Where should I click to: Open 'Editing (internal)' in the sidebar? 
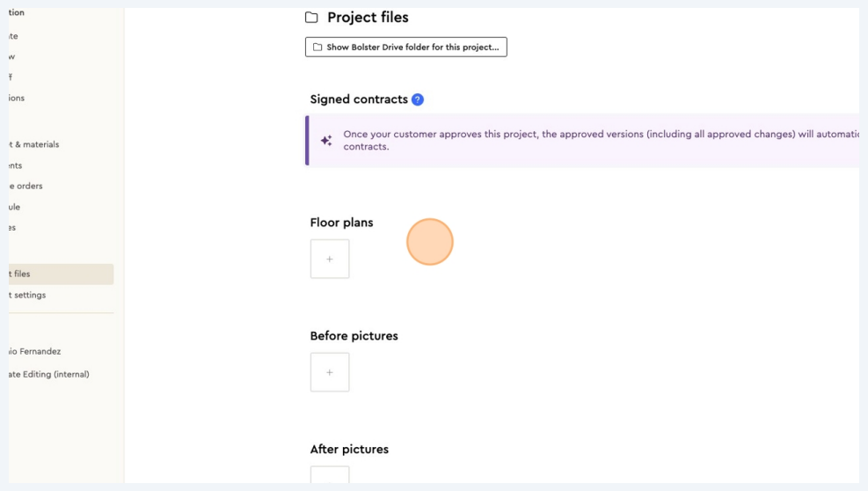[49, 375]
